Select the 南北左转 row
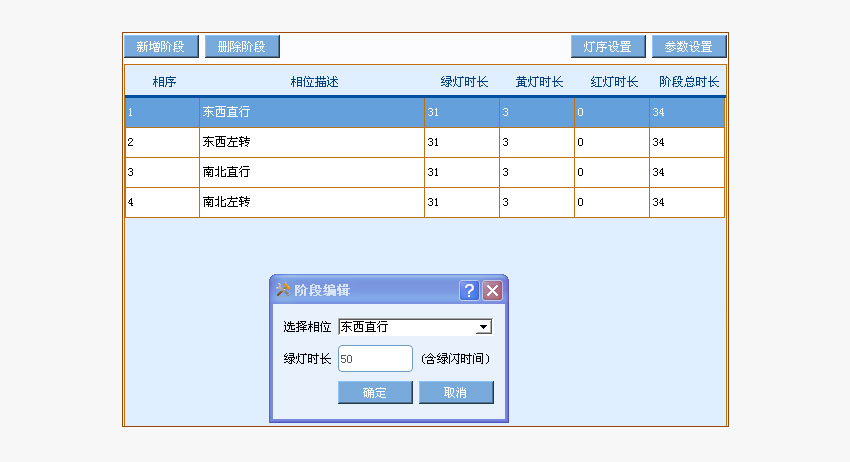This screenshot has height=462, width=850. tap(312, 202)
